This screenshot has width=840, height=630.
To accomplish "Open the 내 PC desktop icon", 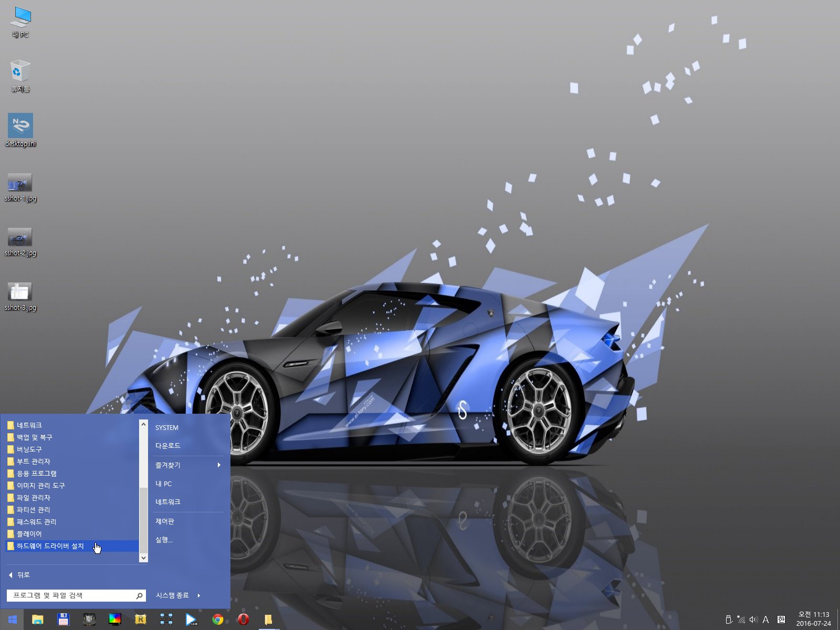I will tap(20, 23).
